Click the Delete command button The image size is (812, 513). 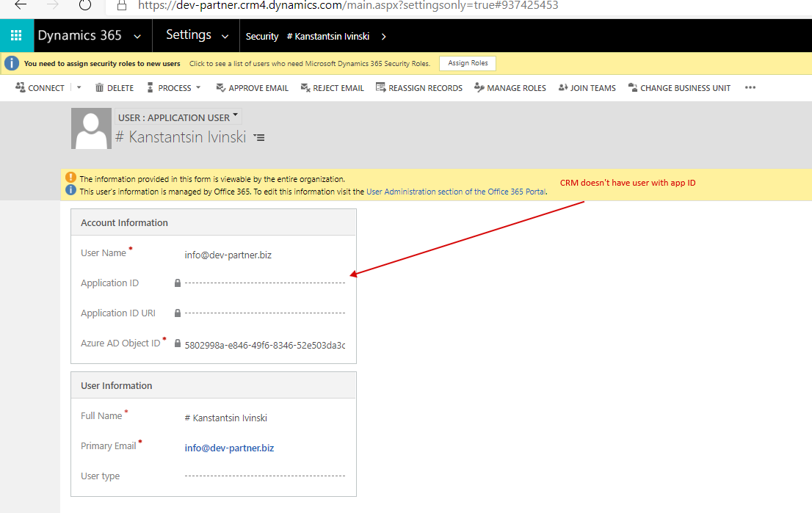(x=115, y=87)
